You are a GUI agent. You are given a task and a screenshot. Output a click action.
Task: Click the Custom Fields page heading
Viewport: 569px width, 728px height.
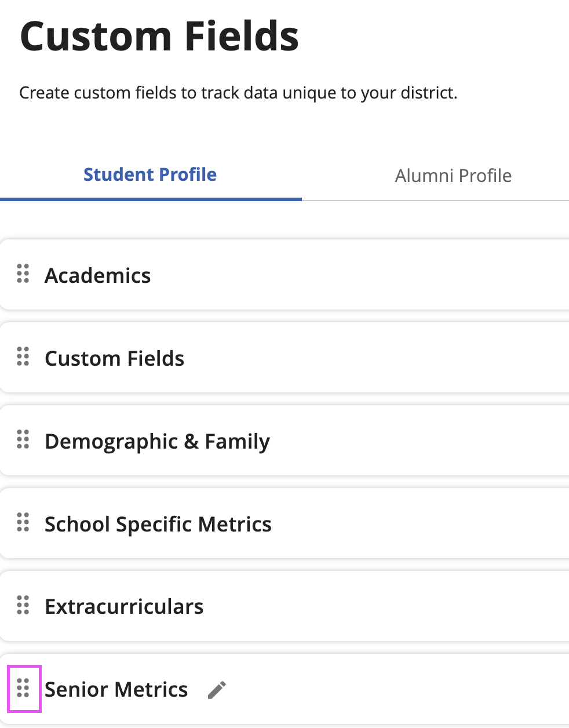(159, 37)
